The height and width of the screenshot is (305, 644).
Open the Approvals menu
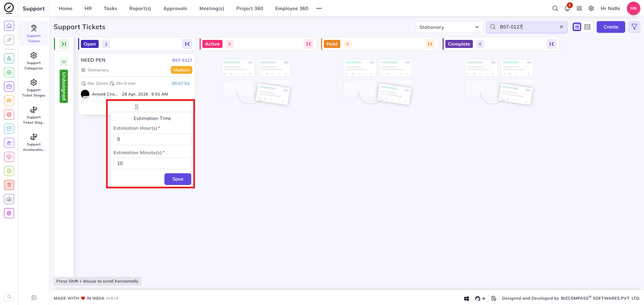(175, 8)
